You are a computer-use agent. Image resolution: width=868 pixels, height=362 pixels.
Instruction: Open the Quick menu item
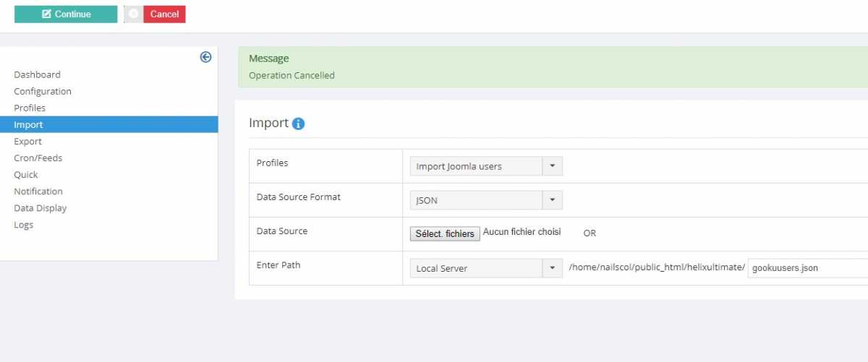pyautogui.click(x=26, y=174)
